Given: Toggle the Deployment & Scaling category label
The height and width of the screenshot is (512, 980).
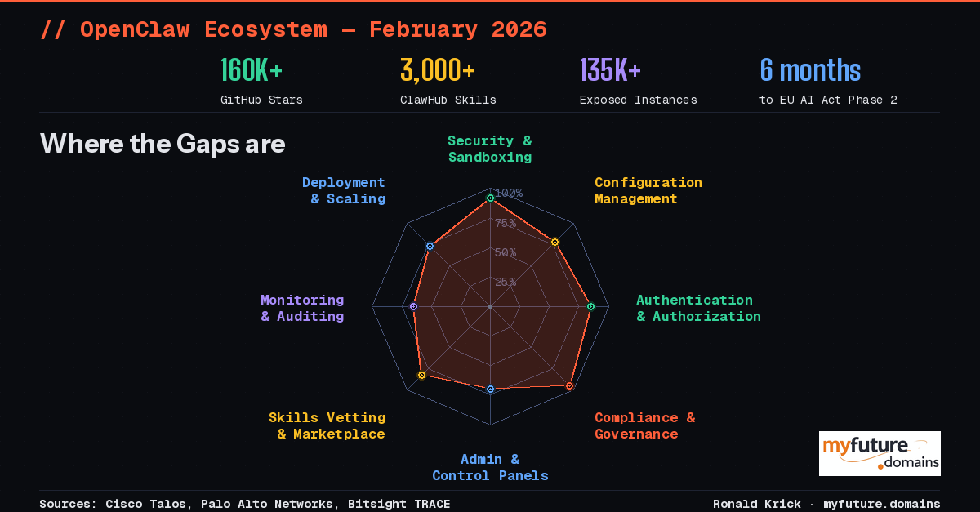Looking at the screenshot, I should pos(344,190).
